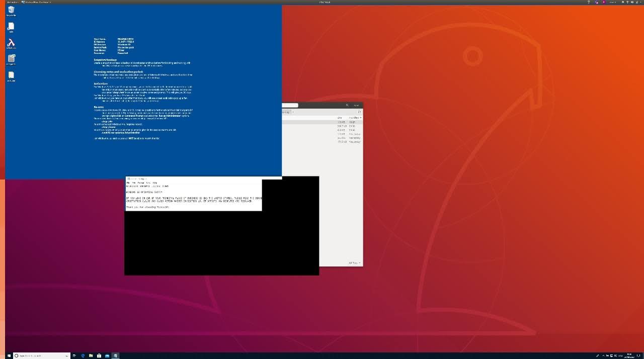Open File Explorer from the taskbar

click(x=91, y=355)
